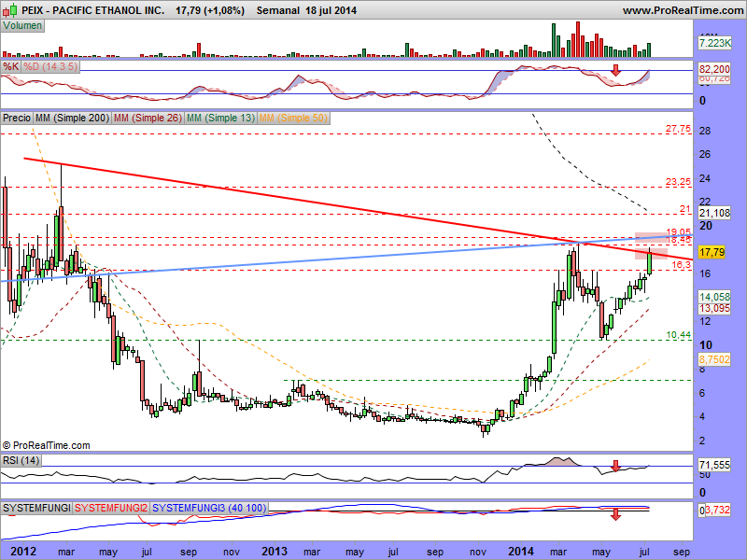The width and height of the screenshot is (747, 560).
Task: Click the 71,555 RSI value tag
Action: click(714, 464)
